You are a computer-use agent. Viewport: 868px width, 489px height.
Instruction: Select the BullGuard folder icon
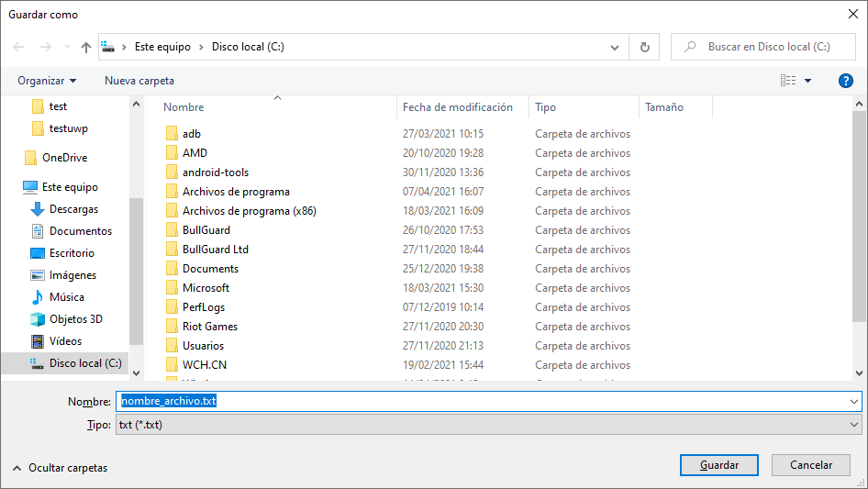coord(172,230)
